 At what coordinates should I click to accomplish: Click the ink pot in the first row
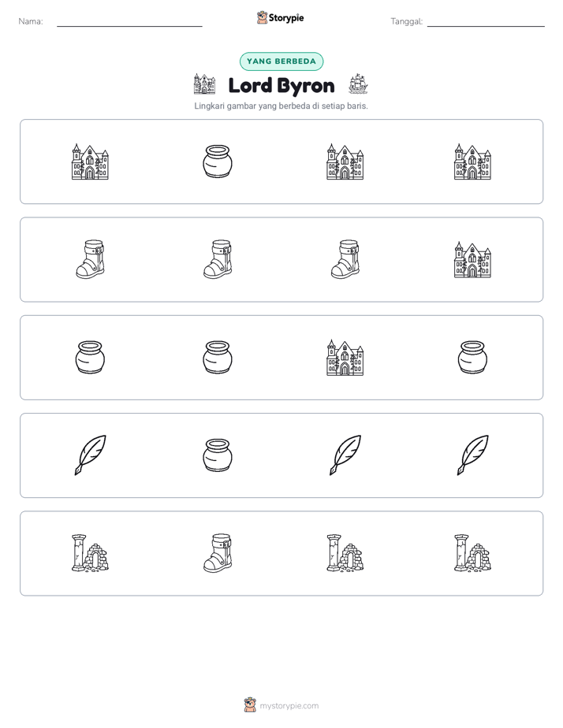pyautogui.click(x=218, y=162)
